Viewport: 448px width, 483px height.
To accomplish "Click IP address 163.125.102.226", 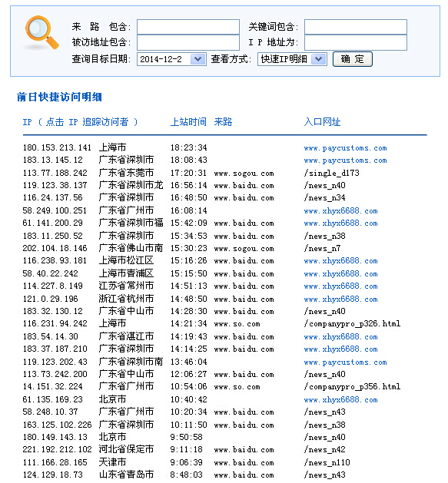I will coord(57,425).
